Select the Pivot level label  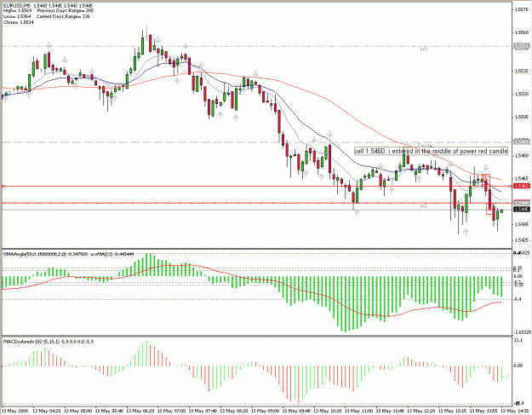424,145
